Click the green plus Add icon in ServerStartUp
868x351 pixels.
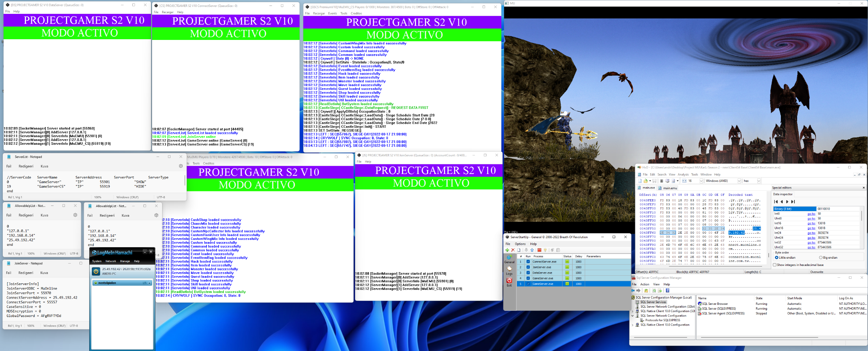coord(507,250)
